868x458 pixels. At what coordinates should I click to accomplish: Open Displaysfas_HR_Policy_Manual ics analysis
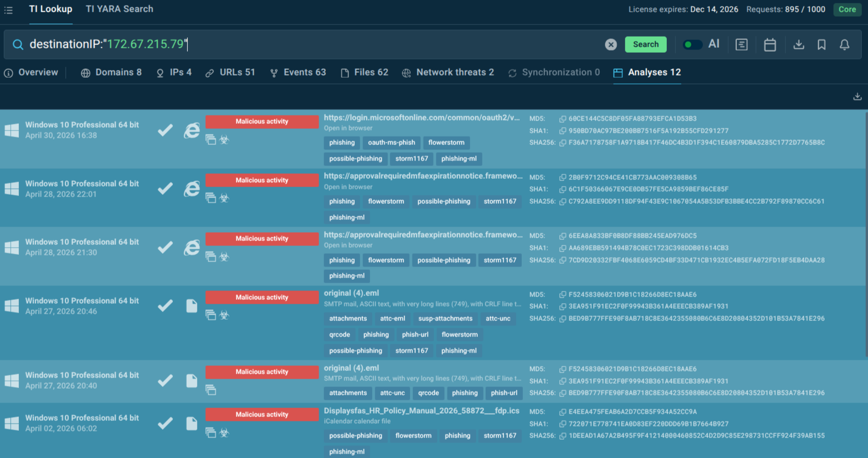click(x=422, y=411)
